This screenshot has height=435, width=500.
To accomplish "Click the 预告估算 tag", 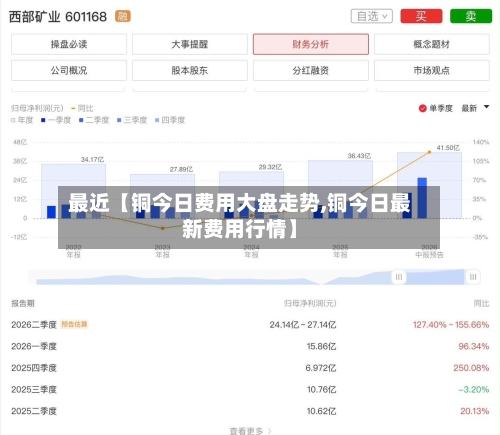I will [74, 324].
